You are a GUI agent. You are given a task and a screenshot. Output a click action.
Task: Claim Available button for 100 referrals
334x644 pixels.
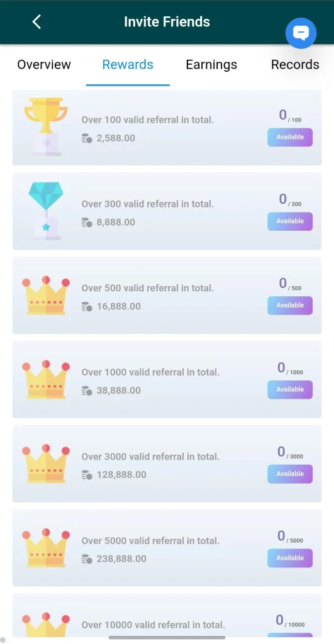coord(290,137)
